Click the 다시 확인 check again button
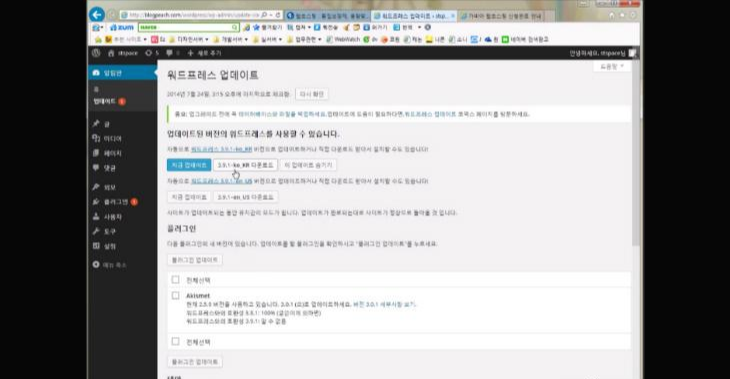This screenshot has height=379, width=730. [x=311, y=94]
